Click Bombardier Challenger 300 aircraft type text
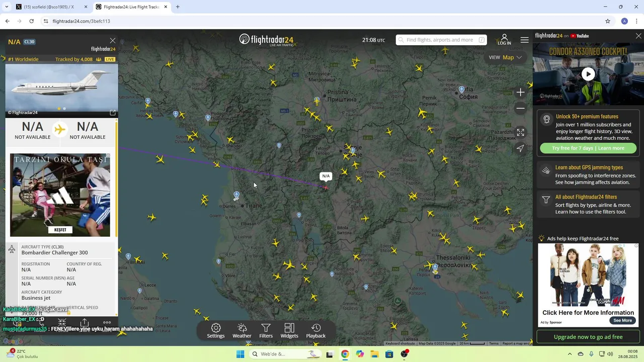 click(54, 253)
